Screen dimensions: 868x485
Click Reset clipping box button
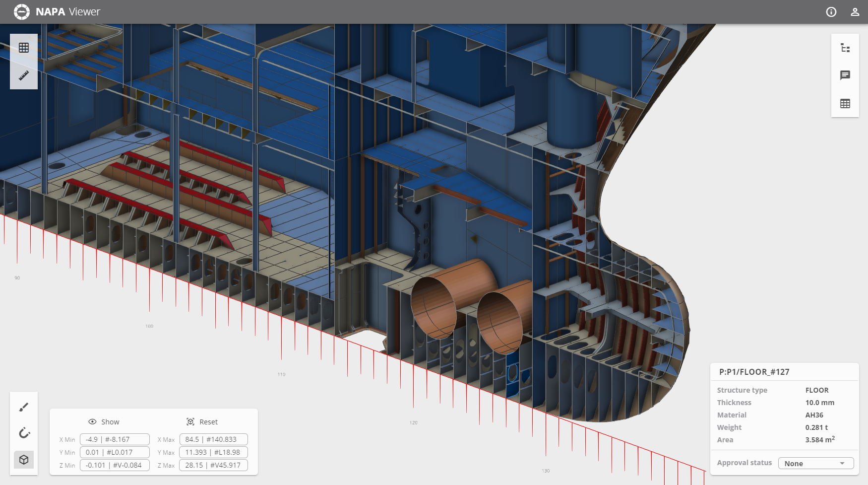202,422
